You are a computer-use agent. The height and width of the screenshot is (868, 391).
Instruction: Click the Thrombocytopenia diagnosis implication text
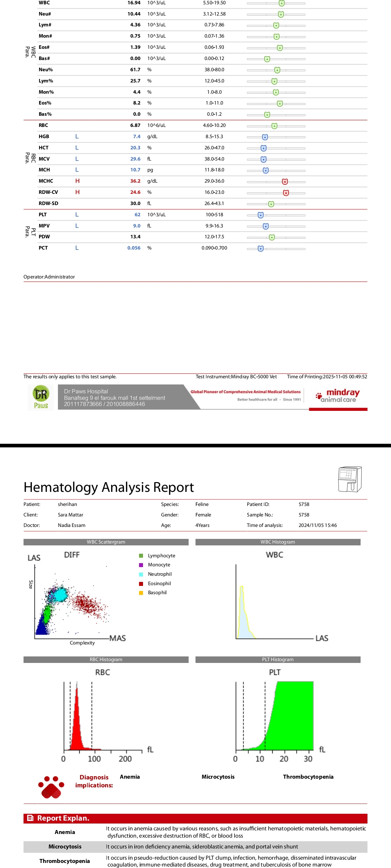308,776
